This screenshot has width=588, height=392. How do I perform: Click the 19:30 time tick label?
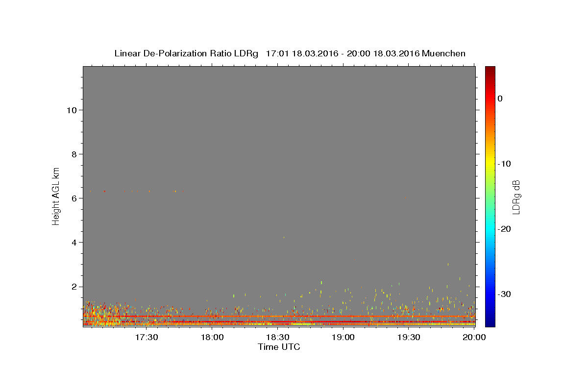[x=409, y=337]
